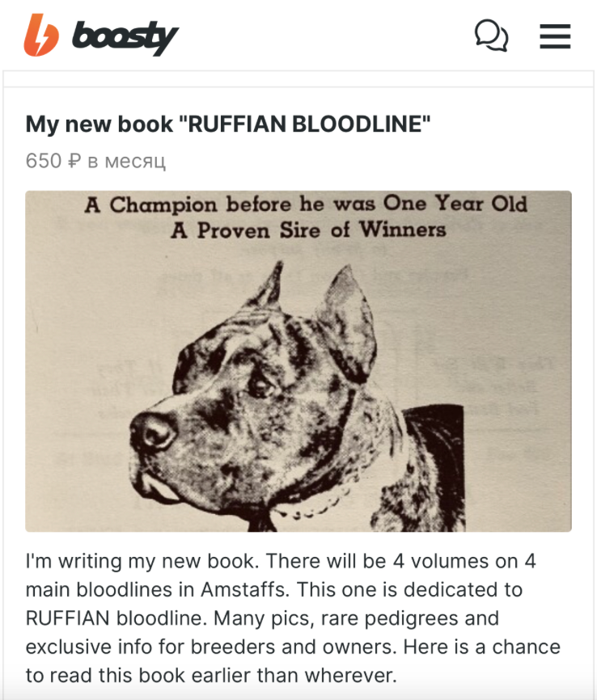This screenshot has height=700, width=597.
Task: Click the dog's nose in the picture
Action: (153, 432)
